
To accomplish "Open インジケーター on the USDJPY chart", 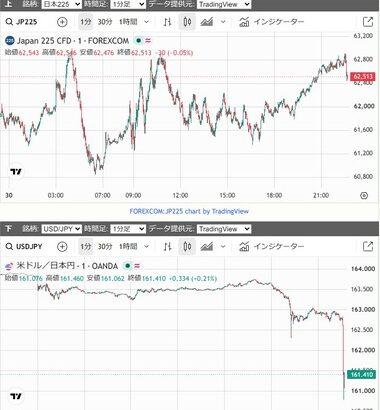I will pyautogui.click(x=272, y=247).
